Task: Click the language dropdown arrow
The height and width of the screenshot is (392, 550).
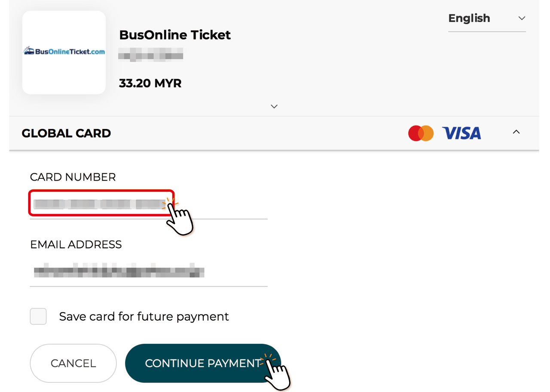Action: [522, 18]
